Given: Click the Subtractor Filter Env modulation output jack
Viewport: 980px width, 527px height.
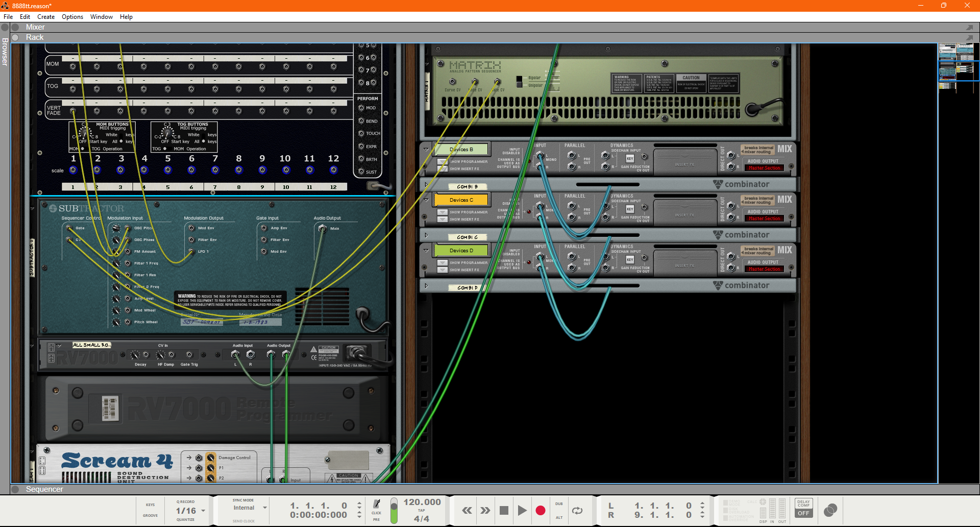Looking at the screenshot, I should [191, 239].
